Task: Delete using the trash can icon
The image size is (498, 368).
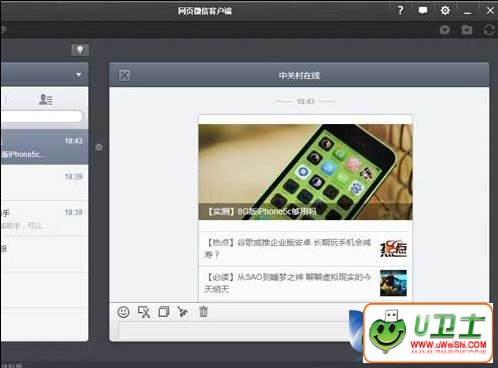Action: click(x=203, y=312)
